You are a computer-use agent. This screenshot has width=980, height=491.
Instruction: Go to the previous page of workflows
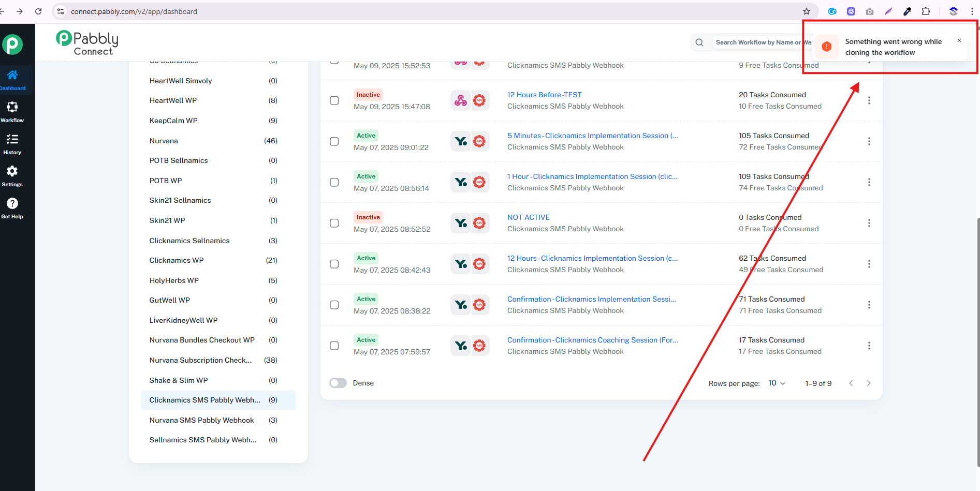(x=851, y=383)
